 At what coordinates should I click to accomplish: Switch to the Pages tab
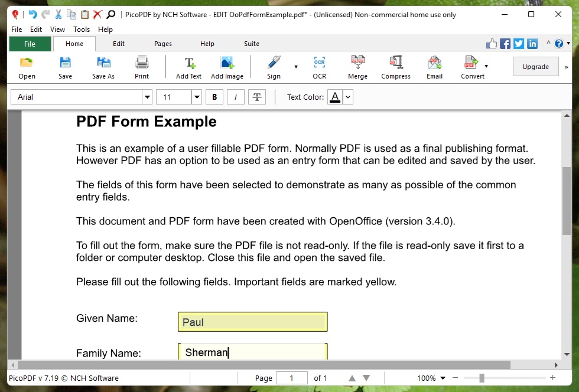[163, 44]
